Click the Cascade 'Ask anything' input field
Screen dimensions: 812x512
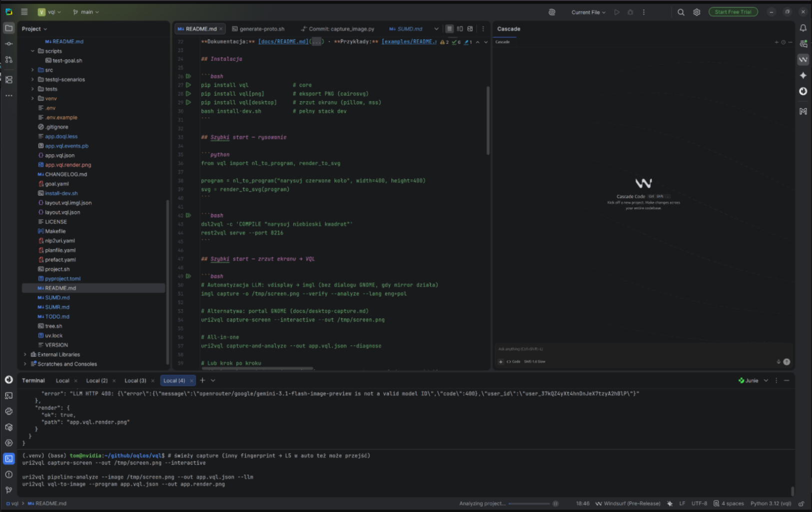(643, 349)
